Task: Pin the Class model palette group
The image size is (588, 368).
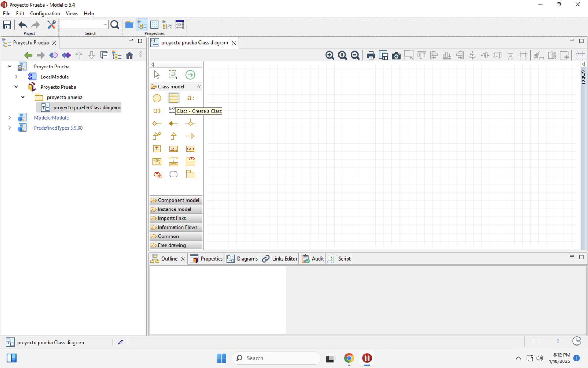Action: coord(199,87)
